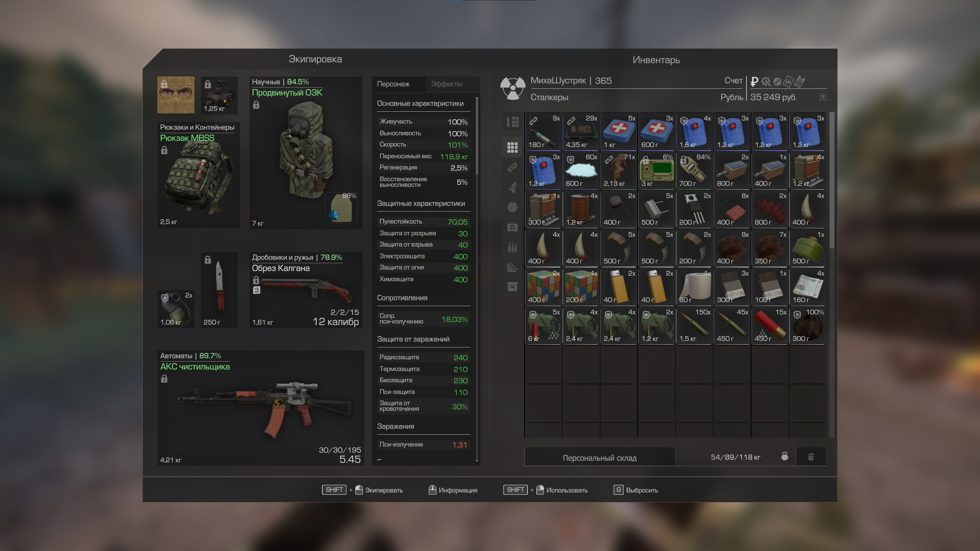Click the radiation faction emblem
This screenshot has height=551, width=980.
coord(513,88)
